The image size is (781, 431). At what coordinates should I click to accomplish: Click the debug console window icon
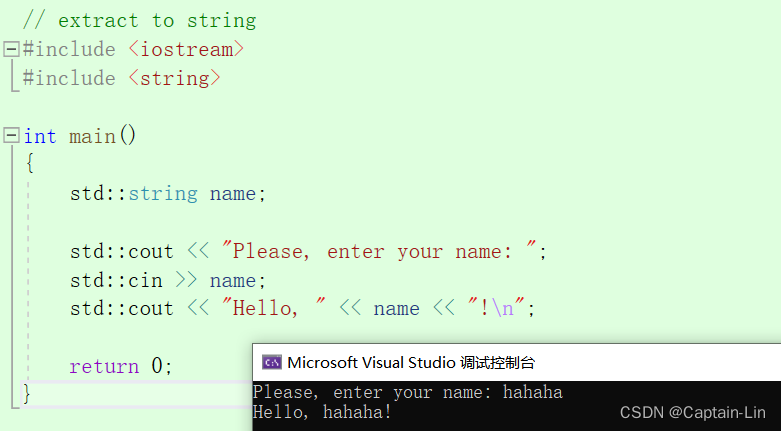point(272,362)
